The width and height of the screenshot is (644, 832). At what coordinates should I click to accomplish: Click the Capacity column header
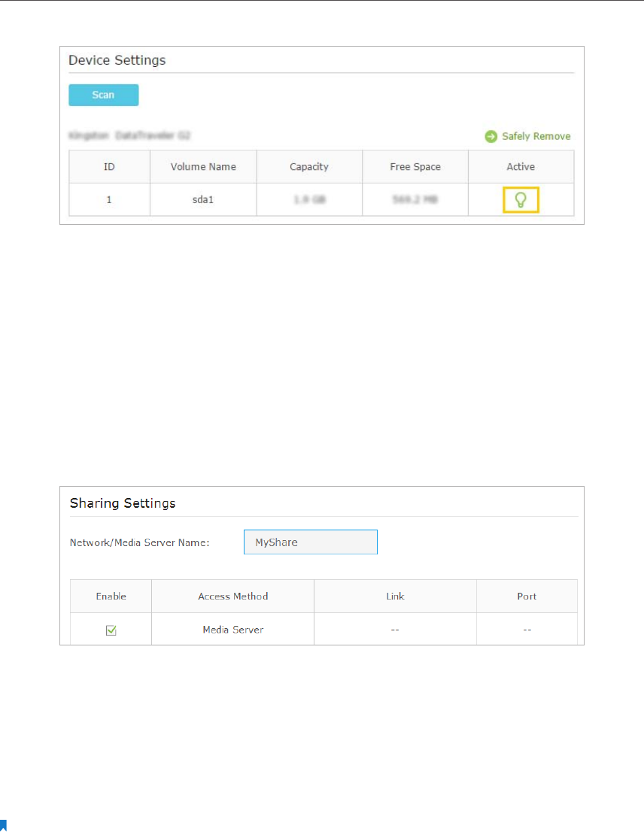click(x=309, y=166)
